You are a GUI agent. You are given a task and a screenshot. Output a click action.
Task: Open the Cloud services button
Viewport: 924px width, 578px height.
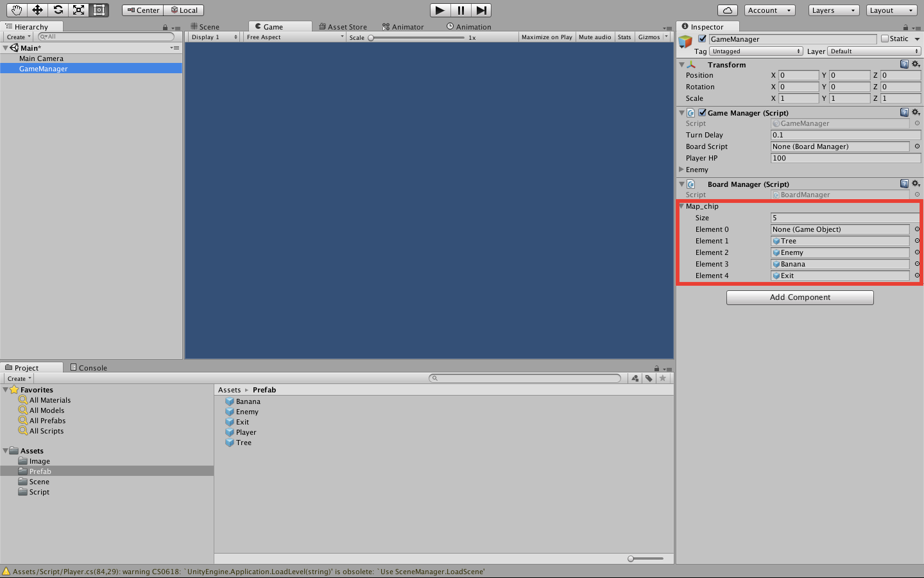pyautogui.click(x=727, y=10)
